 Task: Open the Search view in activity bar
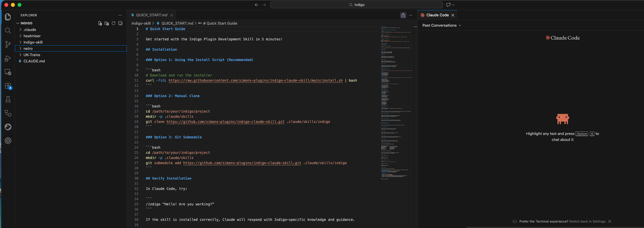coord(8,31)
